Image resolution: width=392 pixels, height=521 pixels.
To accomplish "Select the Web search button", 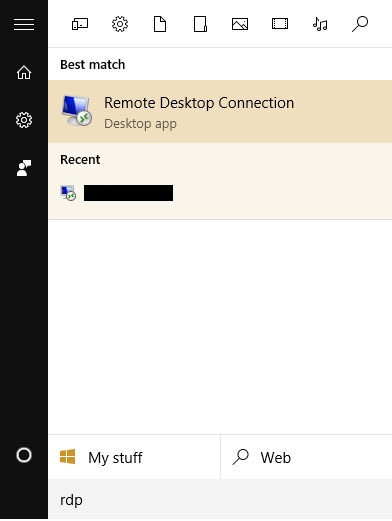I will [x=306, y=457].
